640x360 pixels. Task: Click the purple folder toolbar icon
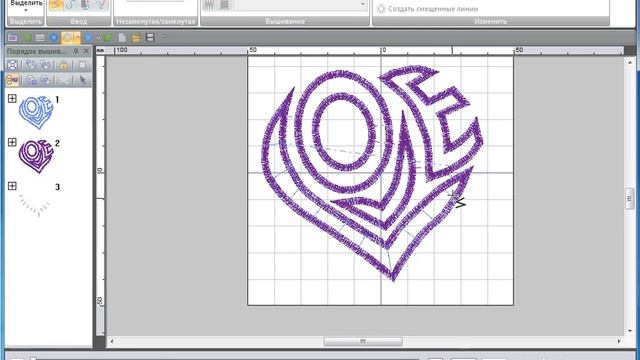tap(13, 38)
